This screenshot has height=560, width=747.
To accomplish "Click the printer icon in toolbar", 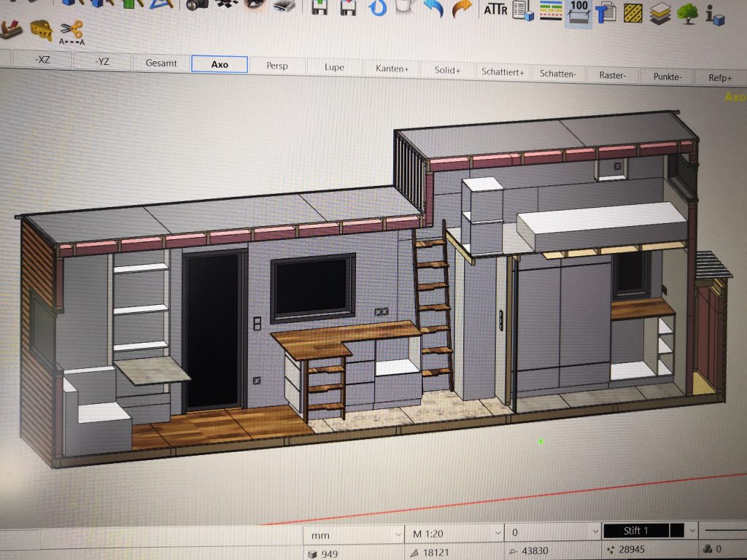I will (x=283, y=7).
